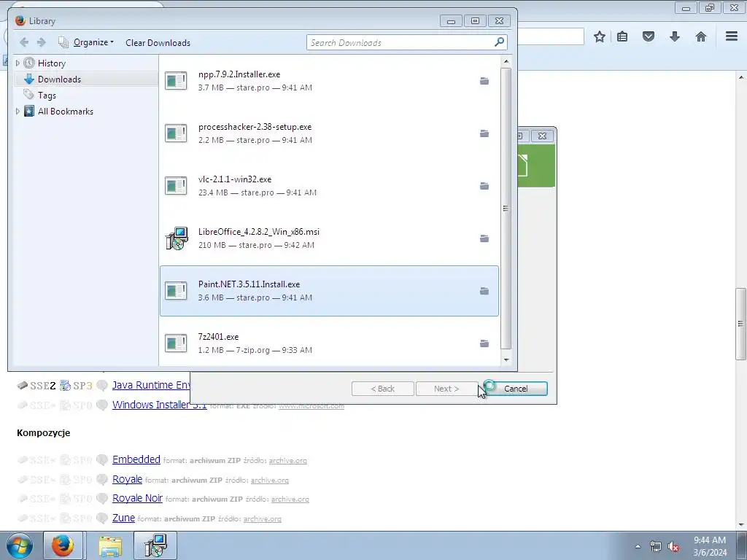Select the vlc-2.1.1-win32.exe entry name
Viewport: 747px width, 560px height.
tap(235, 179)
